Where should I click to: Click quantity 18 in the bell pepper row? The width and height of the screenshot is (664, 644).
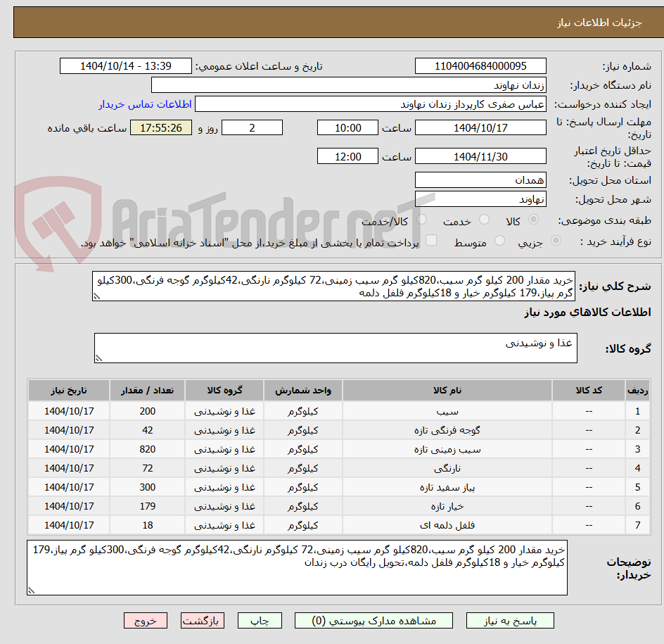(x=148, y=525)
